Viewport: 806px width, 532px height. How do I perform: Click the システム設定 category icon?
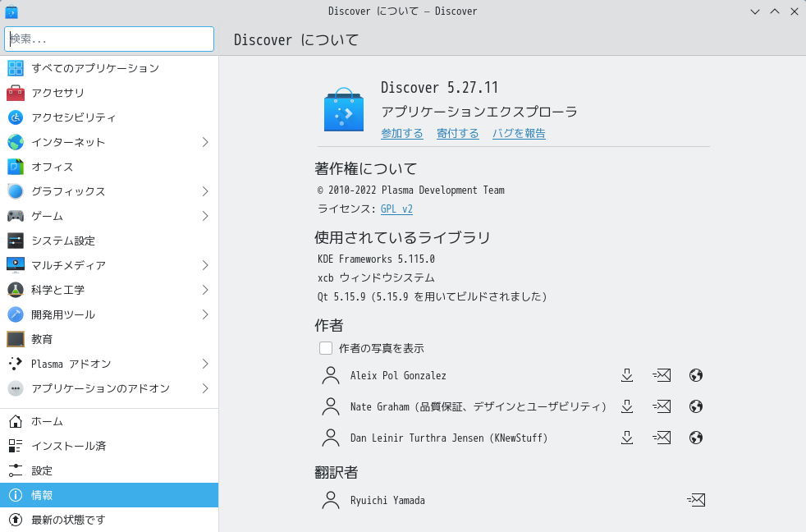[15, 241]
